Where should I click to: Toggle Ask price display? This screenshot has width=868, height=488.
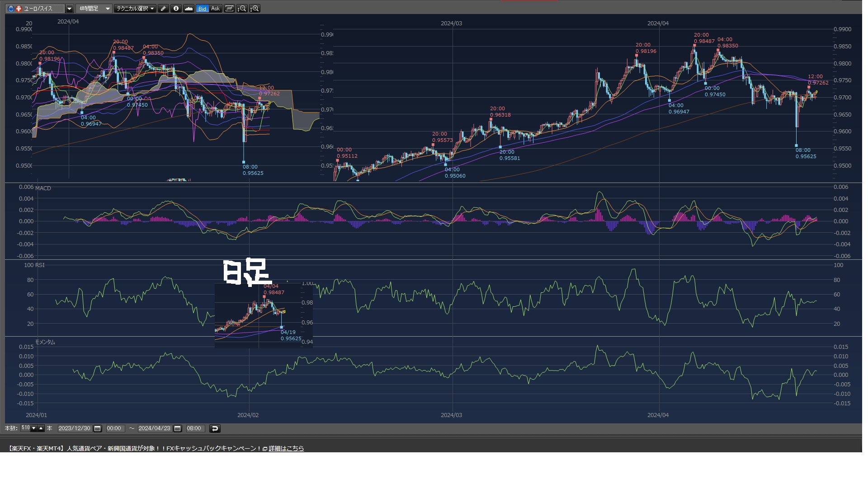click(x=215, y=9)
